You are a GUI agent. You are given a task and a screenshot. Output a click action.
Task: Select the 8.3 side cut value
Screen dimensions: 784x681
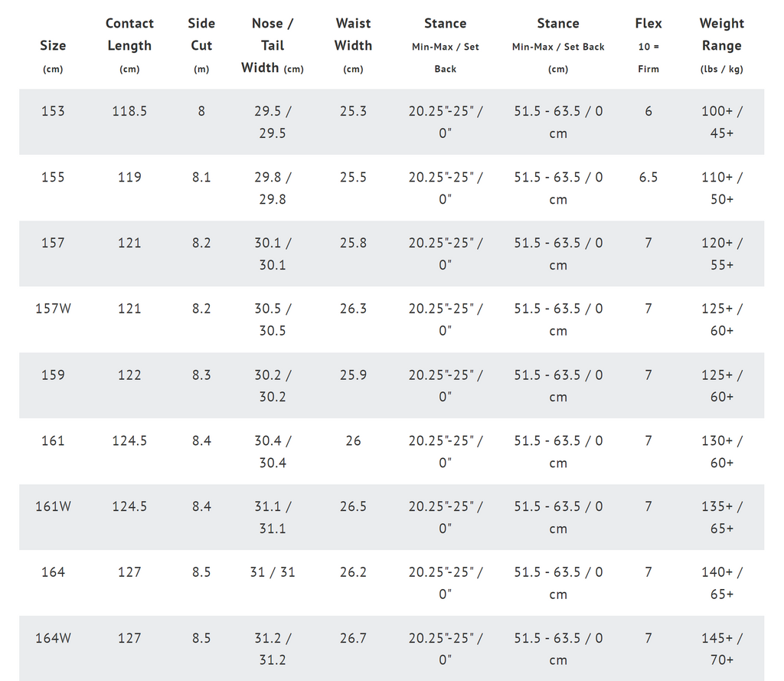pos(201,375)
